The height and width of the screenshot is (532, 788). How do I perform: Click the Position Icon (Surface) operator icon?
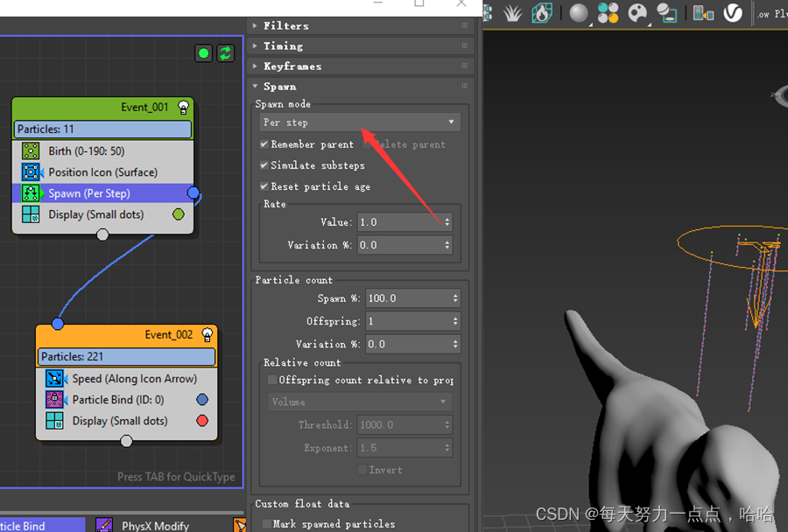click(32, 171)
